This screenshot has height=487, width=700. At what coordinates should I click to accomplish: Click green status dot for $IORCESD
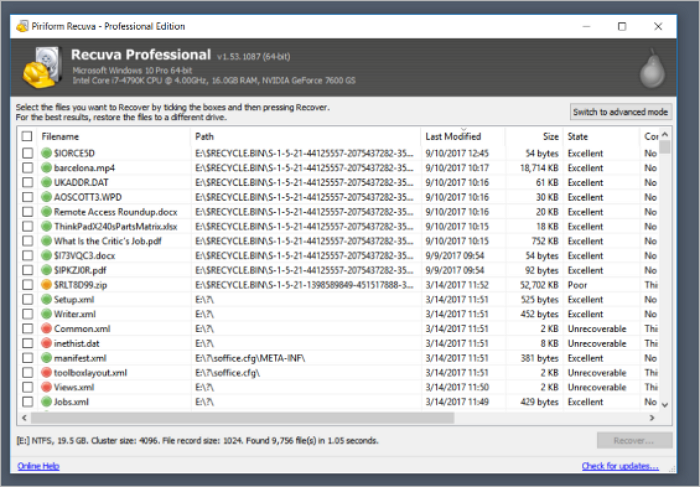pos(46,153)
